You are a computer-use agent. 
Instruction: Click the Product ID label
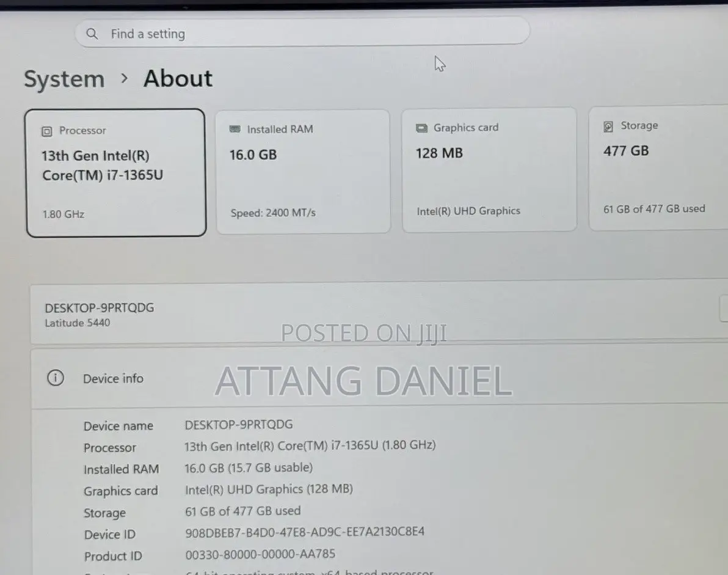(113, 556)
